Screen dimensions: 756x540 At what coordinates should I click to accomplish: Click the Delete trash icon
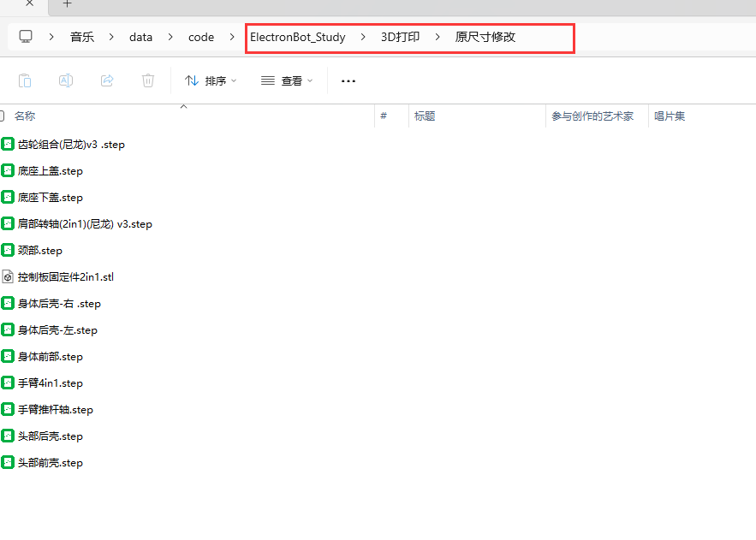[x=148, y=80]
